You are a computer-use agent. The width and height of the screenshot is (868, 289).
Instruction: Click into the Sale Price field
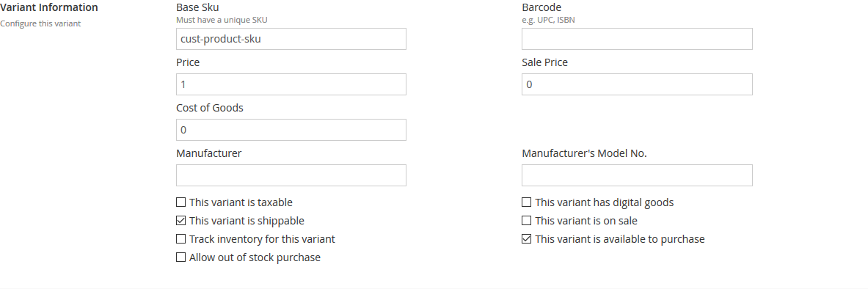tap(637, 84)
